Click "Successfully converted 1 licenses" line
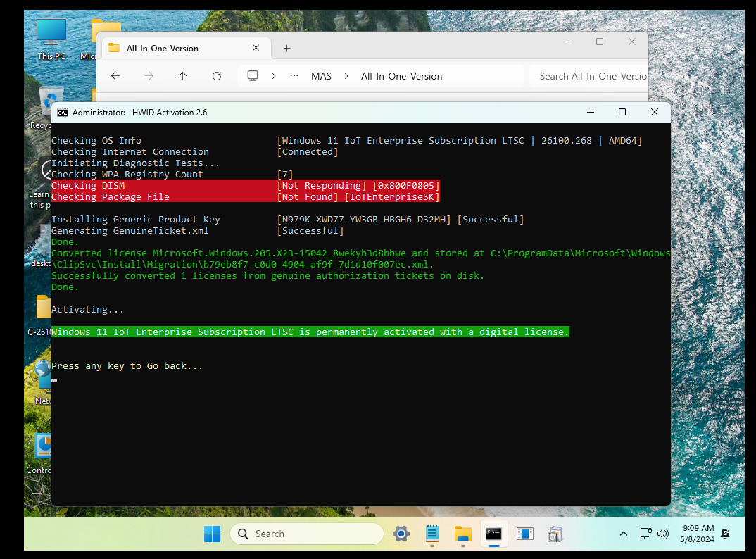756x559 pixels. [x=267, y=275]
